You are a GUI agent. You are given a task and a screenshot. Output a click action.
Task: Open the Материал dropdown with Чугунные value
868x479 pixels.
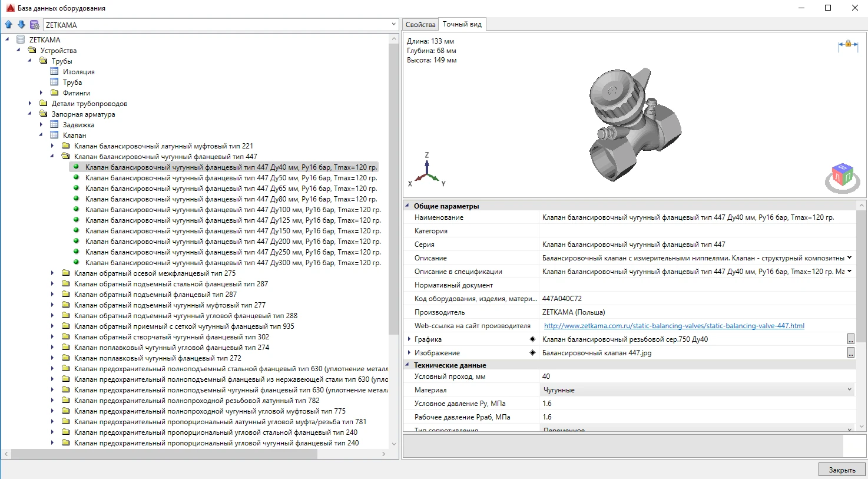pyautogui.click(x=849, y=390)
